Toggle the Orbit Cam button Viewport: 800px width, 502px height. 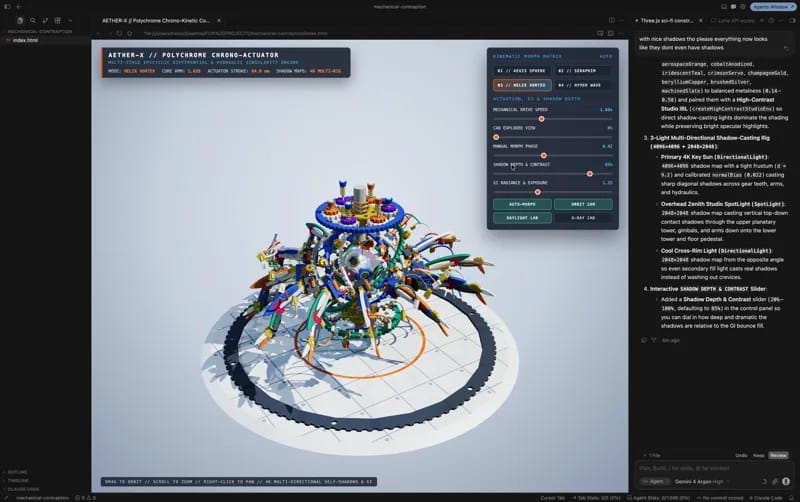pyautogui.click(x=583, y=204)
